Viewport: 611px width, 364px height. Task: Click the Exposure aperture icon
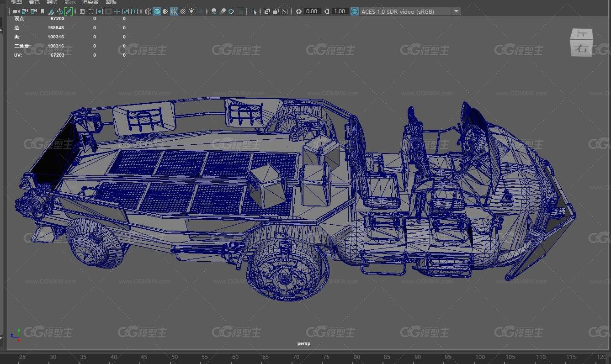point(298,11)
